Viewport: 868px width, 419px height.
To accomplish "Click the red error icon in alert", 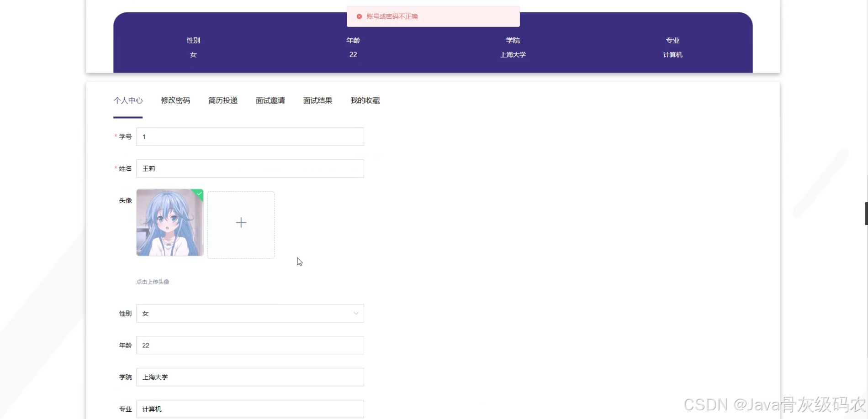I will pyautogui.click(x=359, y=16).
